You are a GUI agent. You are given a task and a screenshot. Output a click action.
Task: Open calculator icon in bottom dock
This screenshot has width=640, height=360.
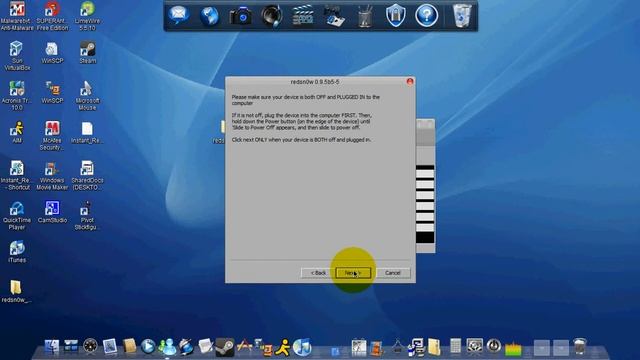pyautogui.click(x=455, y=346)
